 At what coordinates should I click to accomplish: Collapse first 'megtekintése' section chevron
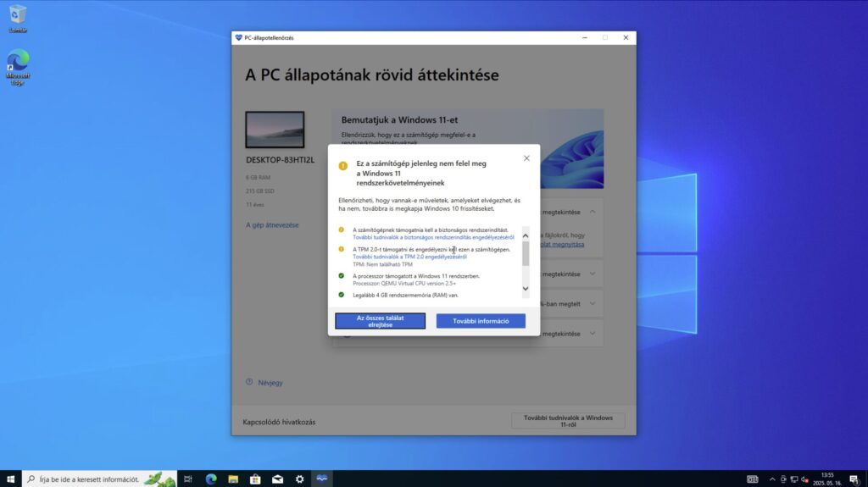coord(593,212)
